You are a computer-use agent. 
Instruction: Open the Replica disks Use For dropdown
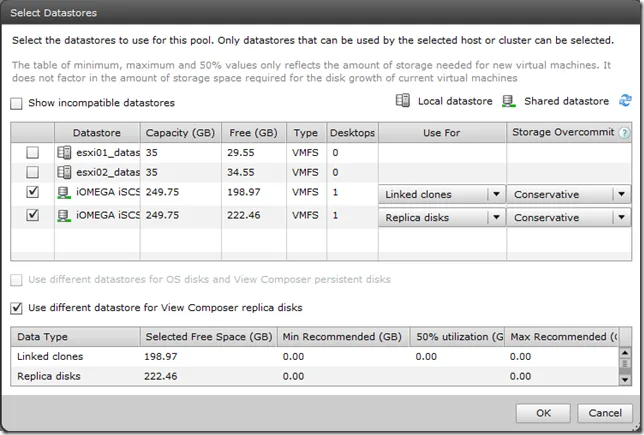442,217
